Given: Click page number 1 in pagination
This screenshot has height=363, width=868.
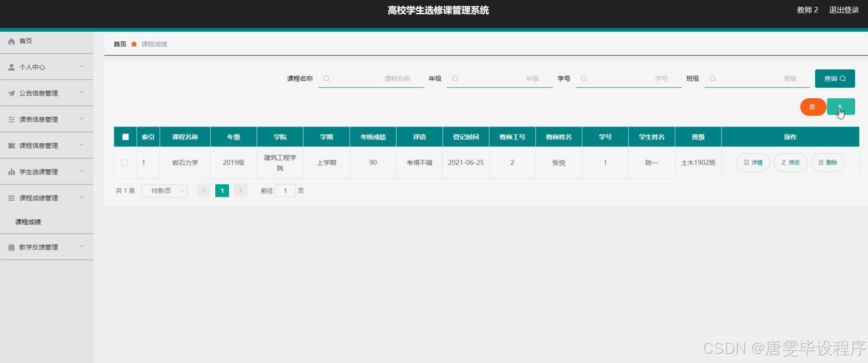Looking at the screenshot, I should 222,190.
